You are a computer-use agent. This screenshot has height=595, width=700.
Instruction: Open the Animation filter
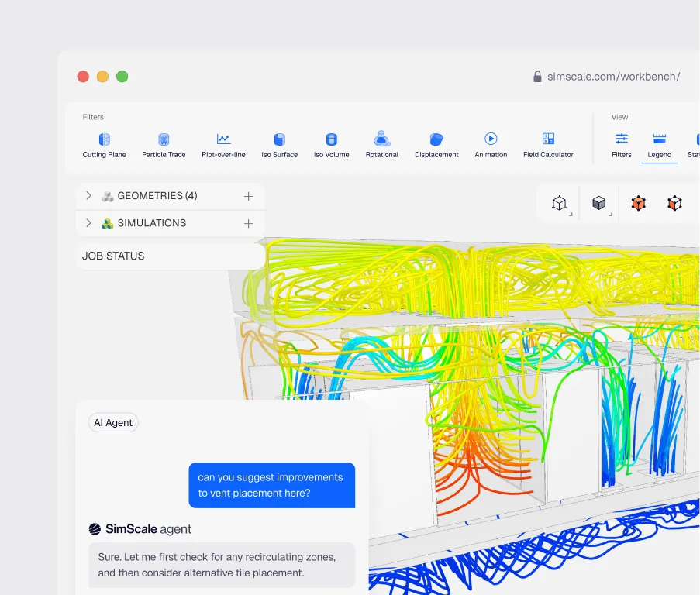point(491,146)
